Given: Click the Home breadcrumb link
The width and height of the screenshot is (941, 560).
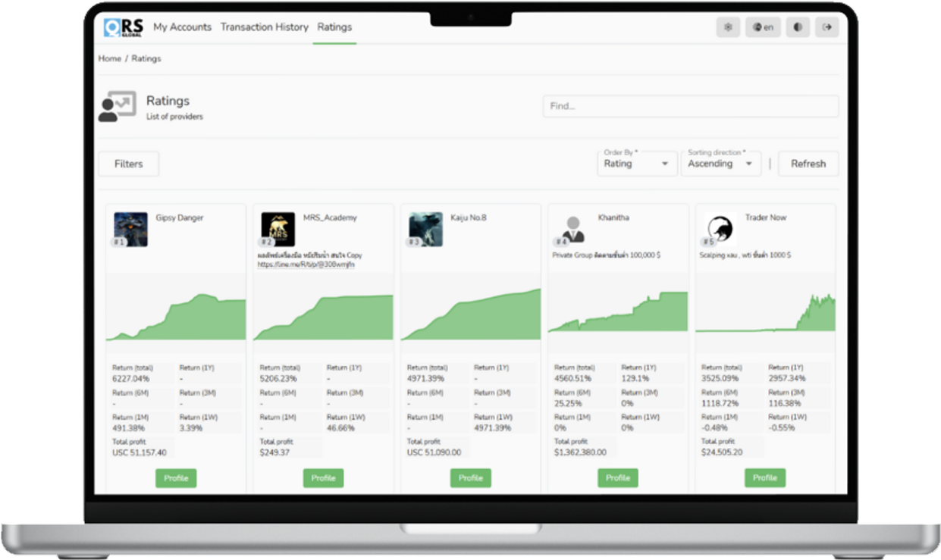Looking at the screenshot, I should pyautogui.click(x=109, y=58).
